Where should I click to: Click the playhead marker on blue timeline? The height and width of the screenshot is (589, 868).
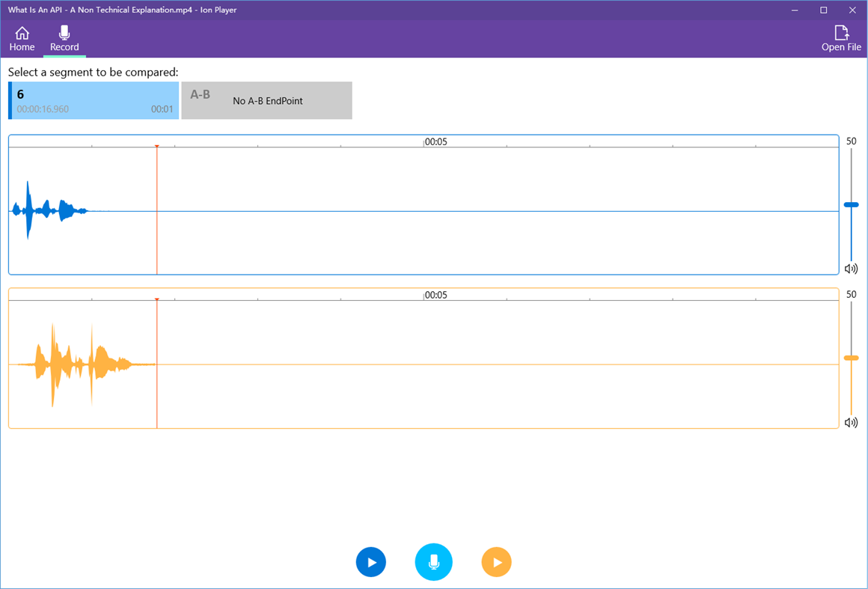tap(156, 146)
